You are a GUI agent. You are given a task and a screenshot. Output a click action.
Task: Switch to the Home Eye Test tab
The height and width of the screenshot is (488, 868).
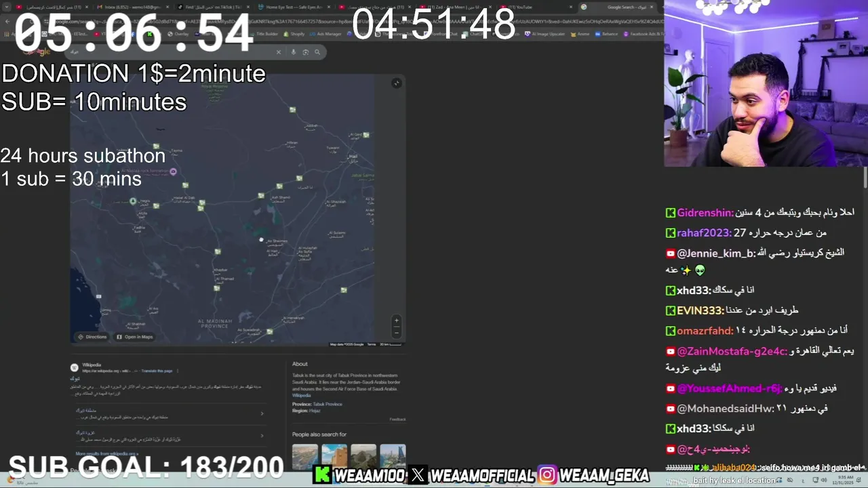(x=293, y=7)
